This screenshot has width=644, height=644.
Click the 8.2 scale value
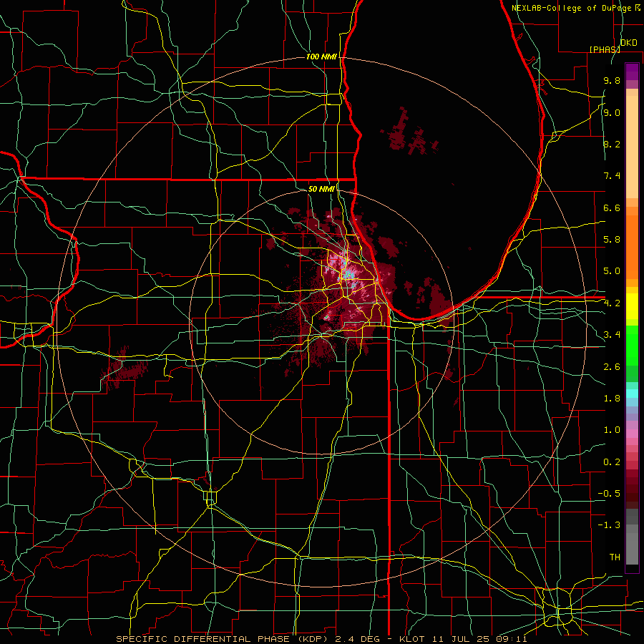[612, 145]
